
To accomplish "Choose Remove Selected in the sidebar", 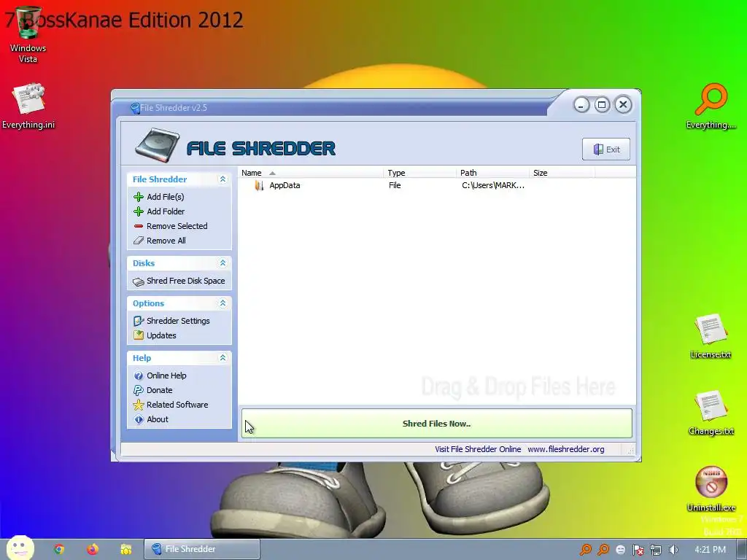I will click(177, 226).
